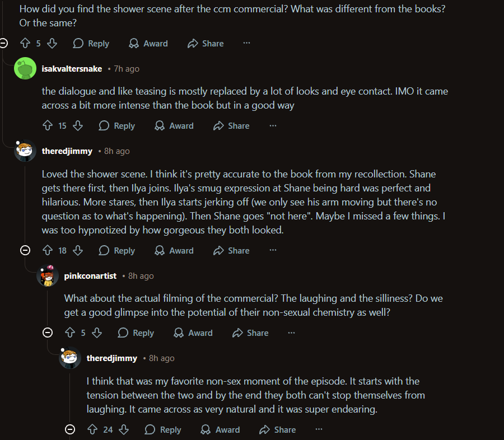Upvote theredjimmy's comment with 18 points
The height and width of the screenshot is (440, 504).
tap(48, 251)
